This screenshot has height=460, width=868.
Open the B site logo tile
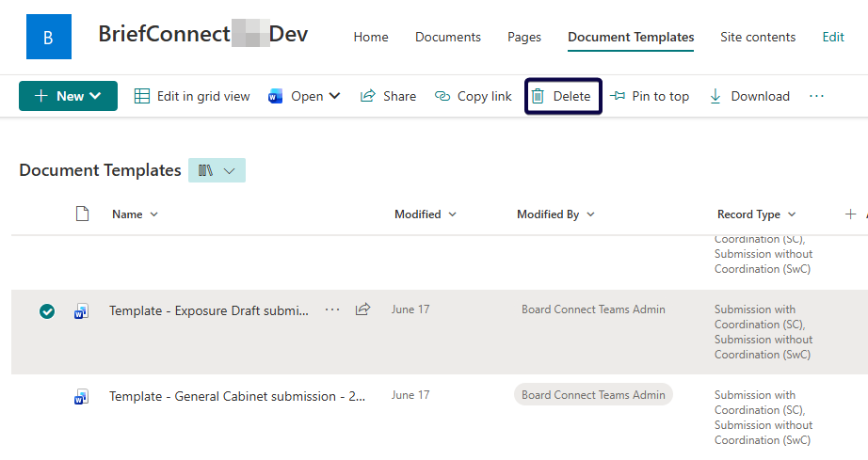(x=49, y=38)
